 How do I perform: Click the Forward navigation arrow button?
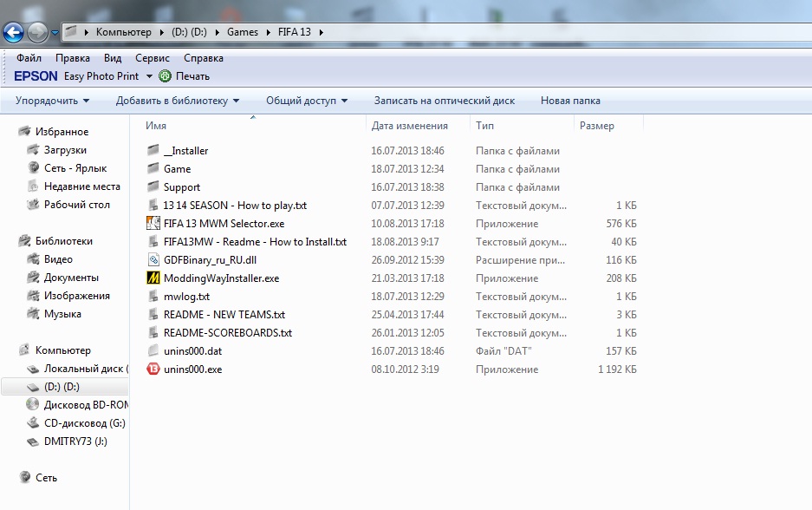(37, 33)
